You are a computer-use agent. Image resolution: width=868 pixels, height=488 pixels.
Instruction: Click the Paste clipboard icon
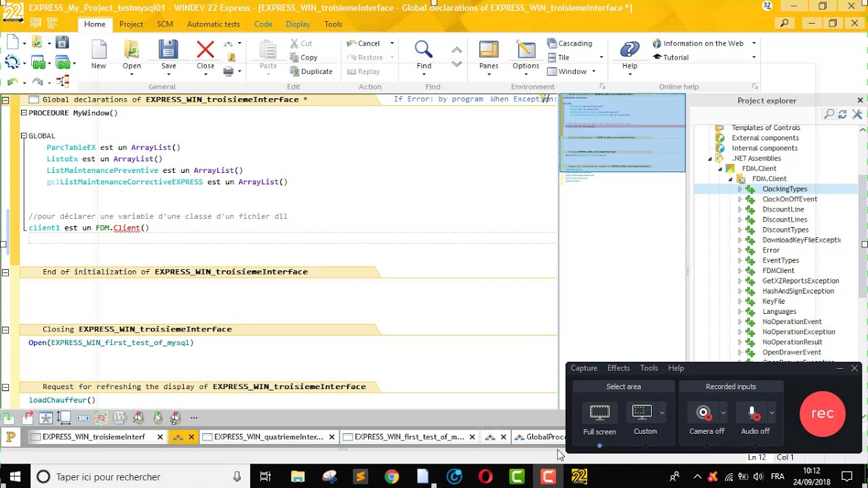click(268, 50)
